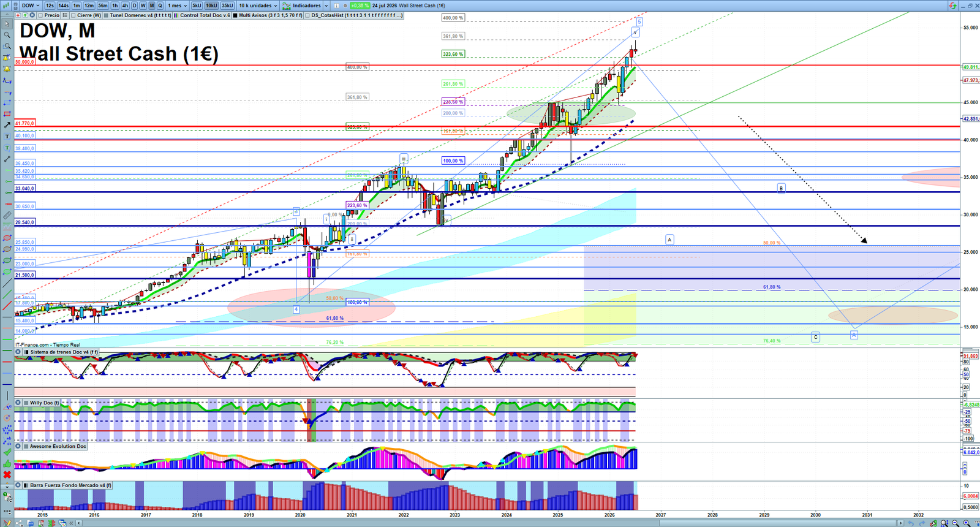Select the brown ellipse drawing tool

point(7,249)
